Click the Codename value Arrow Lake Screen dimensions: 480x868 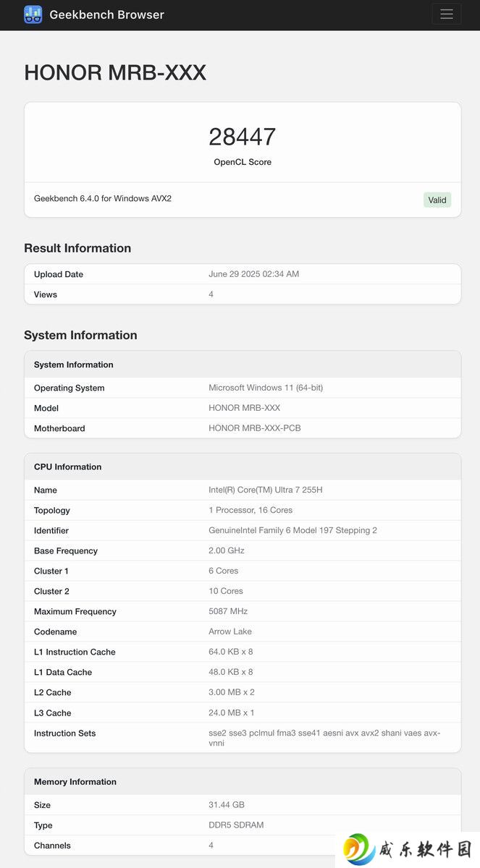pyautogui.click(x=230, y=631)
